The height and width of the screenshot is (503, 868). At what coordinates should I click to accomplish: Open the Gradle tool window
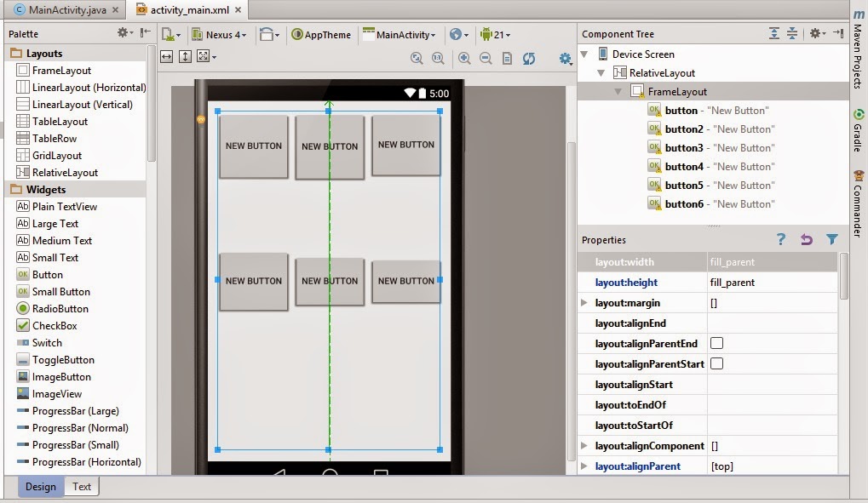[x=859, y=136]
